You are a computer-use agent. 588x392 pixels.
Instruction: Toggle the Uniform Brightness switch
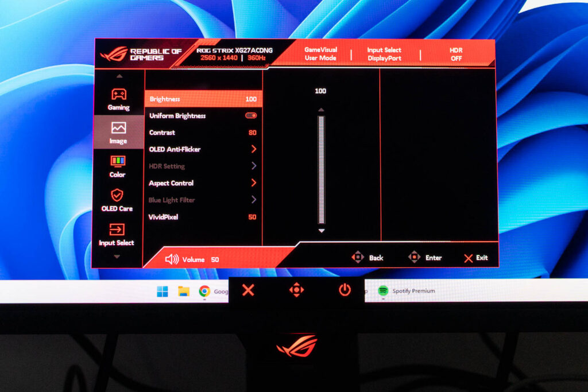[251, 115]
